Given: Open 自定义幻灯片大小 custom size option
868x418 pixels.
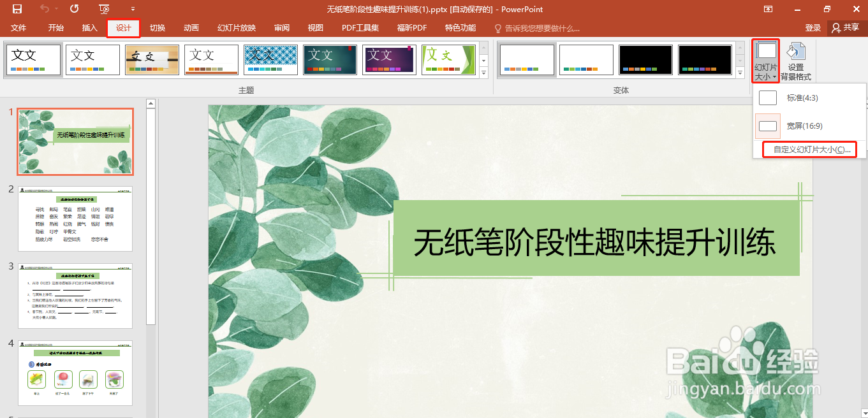Looking at the screenshot, I should 810,150.
